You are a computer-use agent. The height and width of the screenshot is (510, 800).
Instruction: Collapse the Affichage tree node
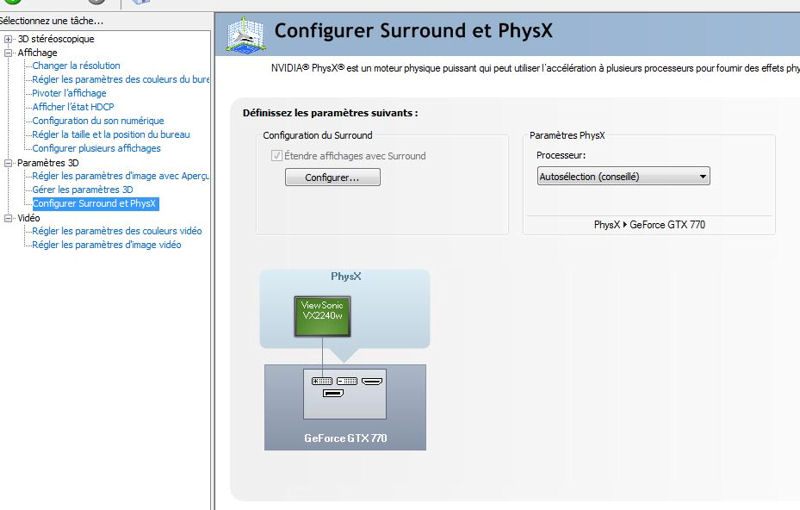point(8,53)
